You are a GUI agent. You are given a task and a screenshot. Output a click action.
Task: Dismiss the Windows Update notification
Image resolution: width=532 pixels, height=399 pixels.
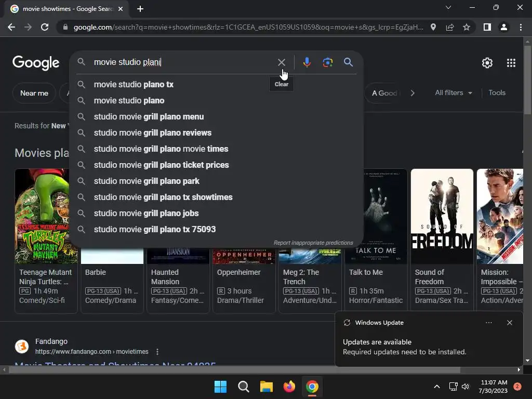pos(509,323)
